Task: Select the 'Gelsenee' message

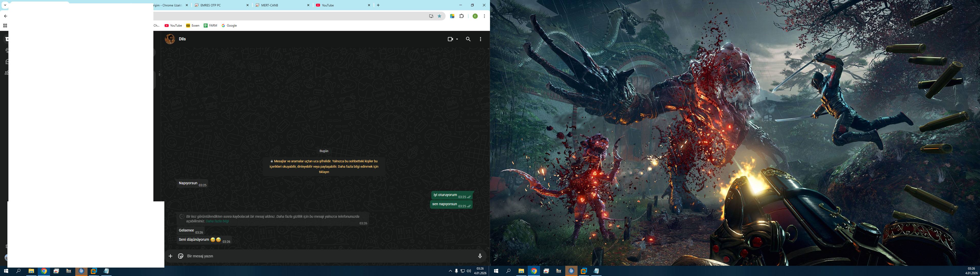Action: point(191,231)
